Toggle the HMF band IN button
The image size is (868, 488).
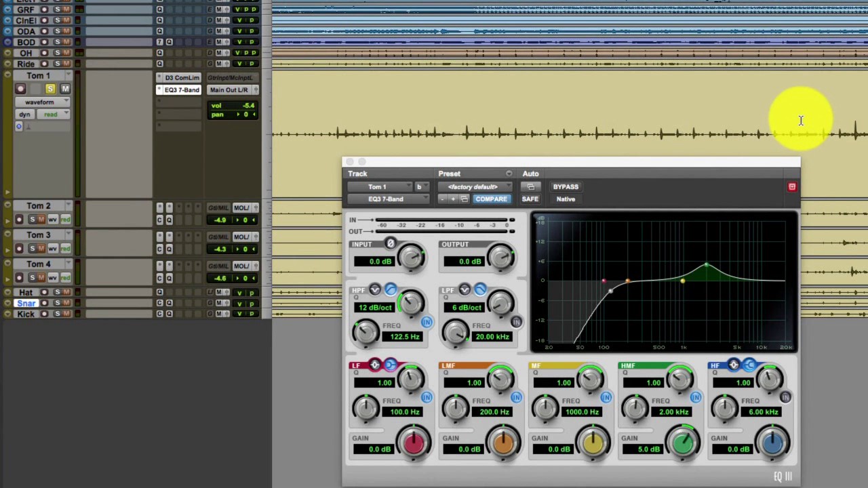pos(695,397)
